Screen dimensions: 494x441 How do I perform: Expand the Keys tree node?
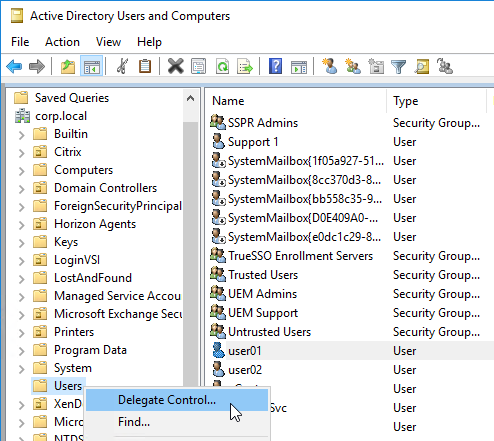(x=21, y=243)
